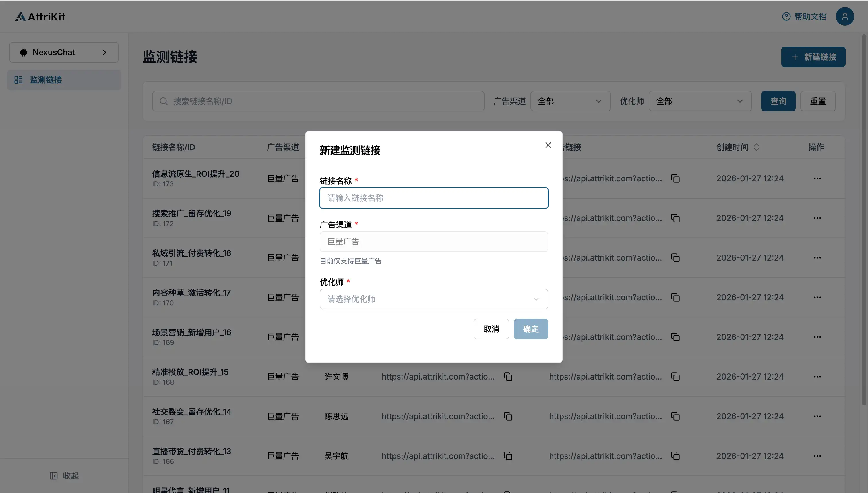868x493 pixels.
Task: Click the page vertical scrollbar
Action: pyautogui.click(x=864, y=220)
